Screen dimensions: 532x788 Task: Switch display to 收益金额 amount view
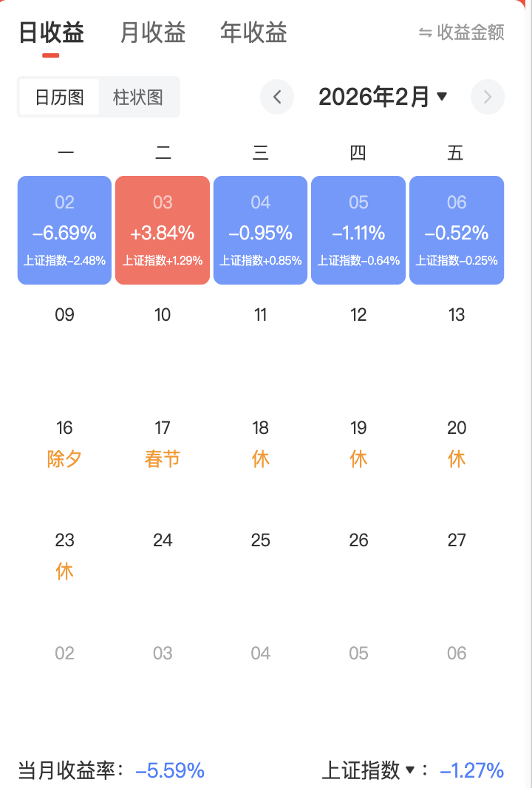461,33
